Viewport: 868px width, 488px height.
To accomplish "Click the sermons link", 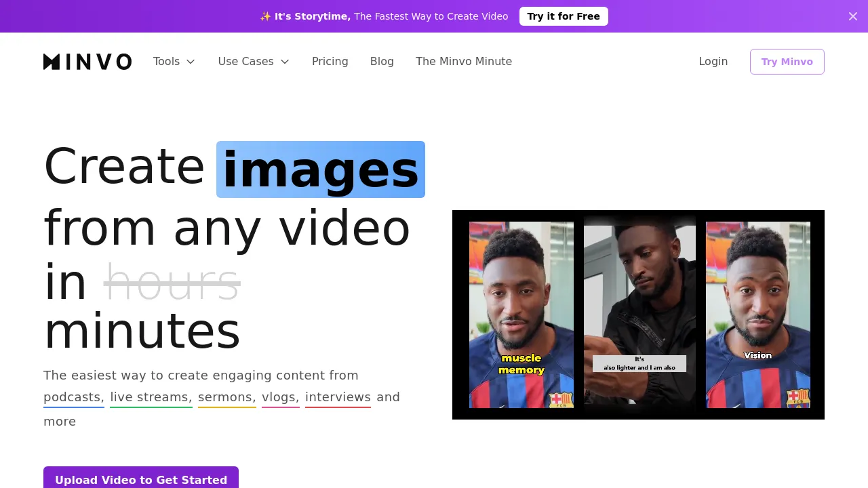I will (227, 397).
